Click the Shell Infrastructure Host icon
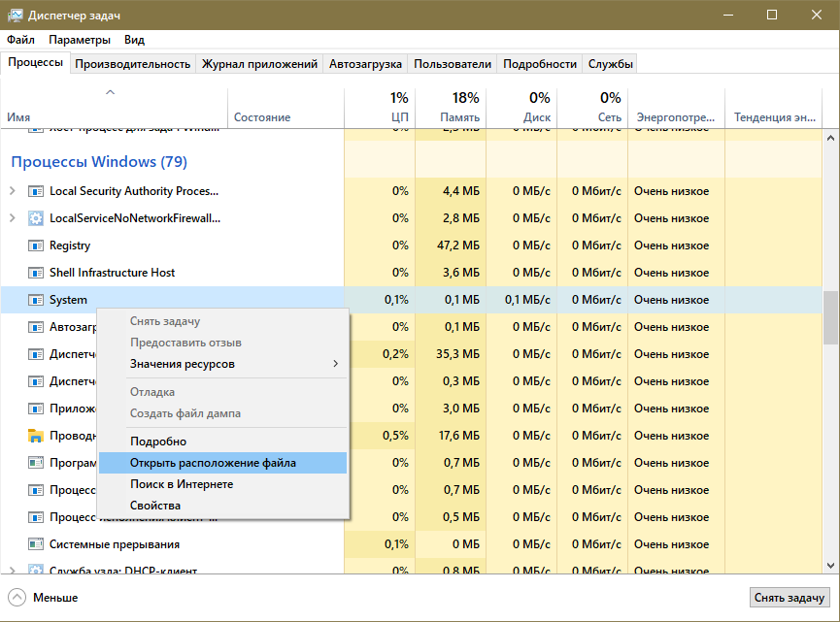This screenshot has width=840, height=622. (x=36, y=273)
